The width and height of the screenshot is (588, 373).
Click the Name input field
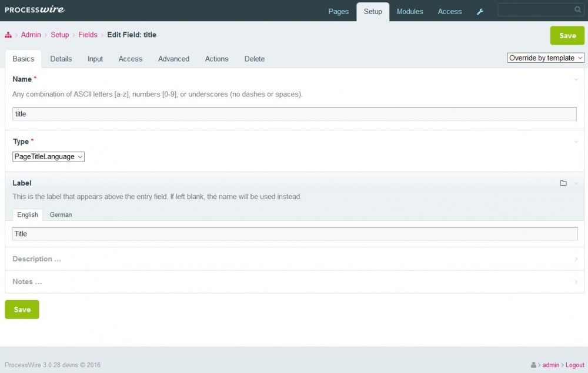pos(294,114)
